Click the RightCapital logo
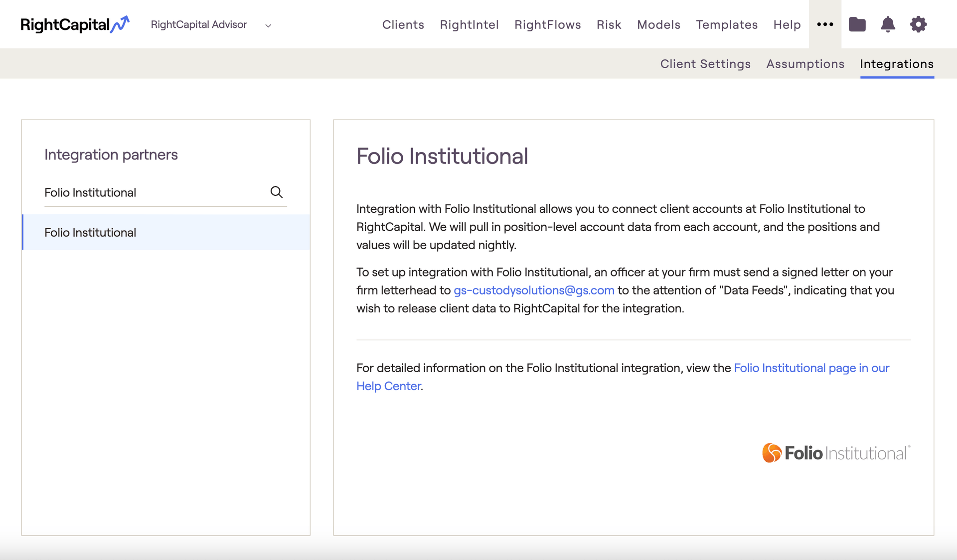Screen dimensions: 957x560 [75, 24]
